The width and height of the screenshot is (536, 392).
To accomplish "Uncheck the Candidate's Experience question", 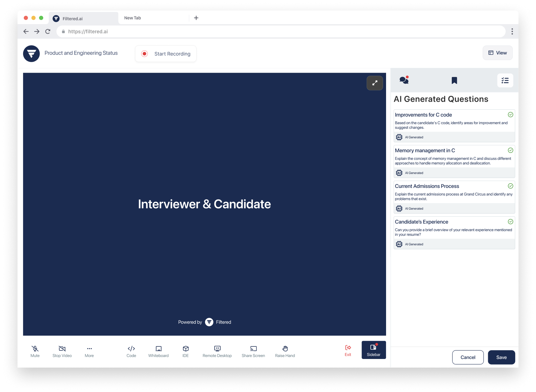I will (x=510, y=222).
